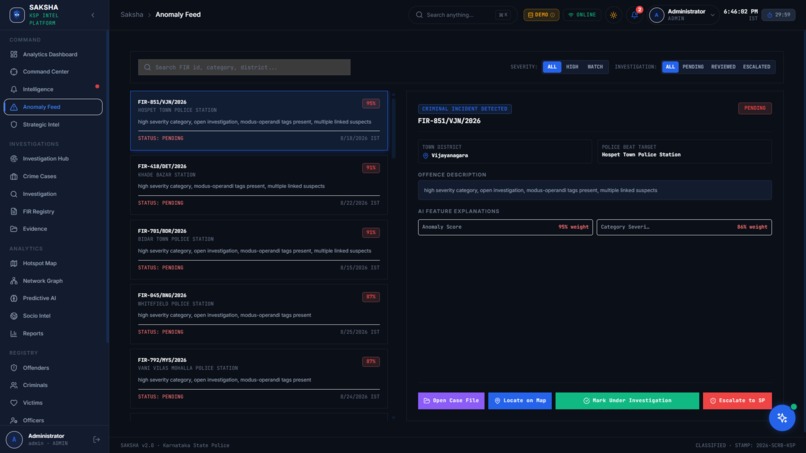Viewport: 806px width, 453px height.
Task: Click the logout icon beside Administrator
Action: point(96,440)
